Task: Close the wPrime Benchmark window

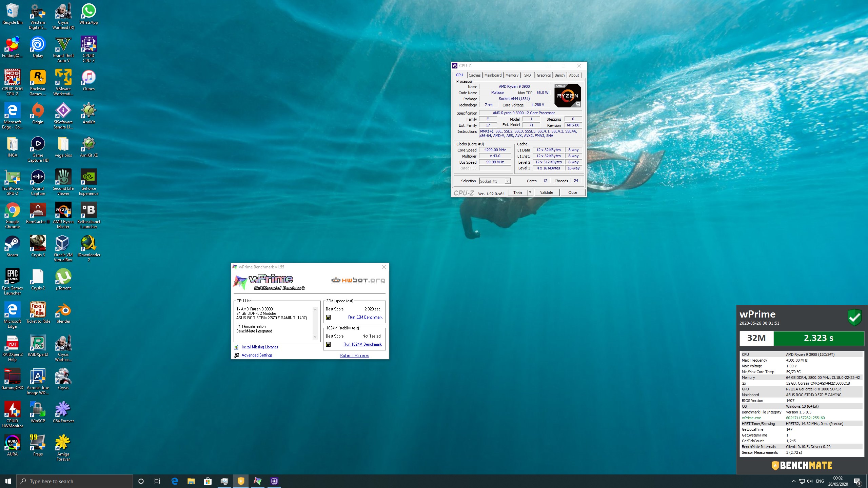Action: (384, 267)
